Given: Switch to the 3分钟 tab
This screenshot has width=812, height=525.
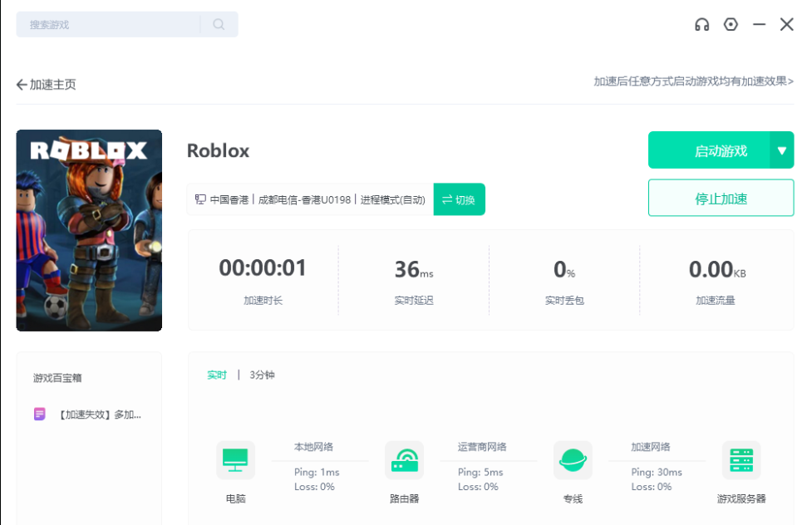Looking at the screenshot, I should 262,375.
